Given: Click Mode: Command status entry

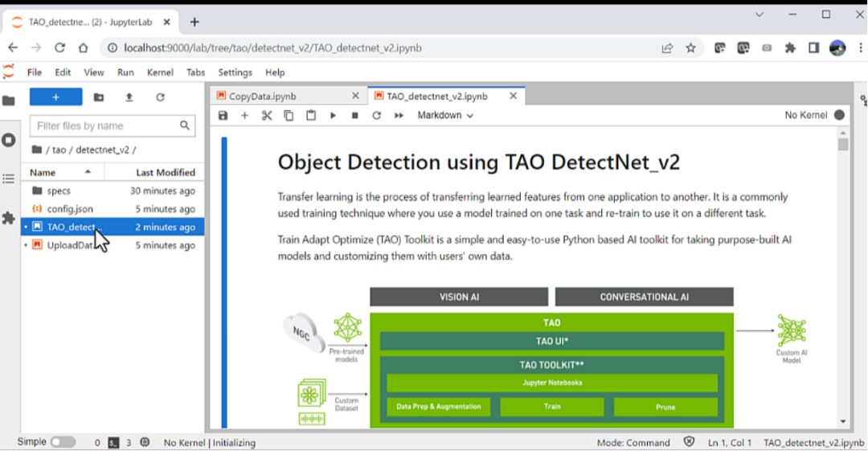Looking at the screenshot, I should click(x=633, y=443).
